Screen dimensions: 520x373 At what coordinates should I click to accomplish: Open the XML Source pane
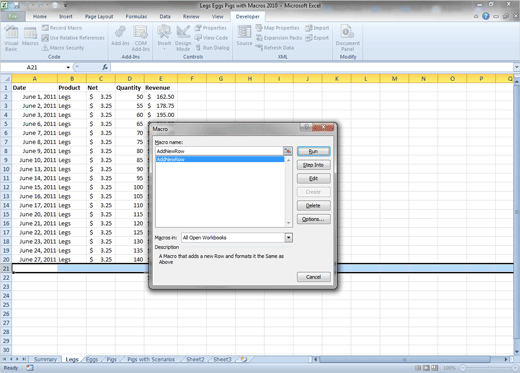tap(244, 36)
